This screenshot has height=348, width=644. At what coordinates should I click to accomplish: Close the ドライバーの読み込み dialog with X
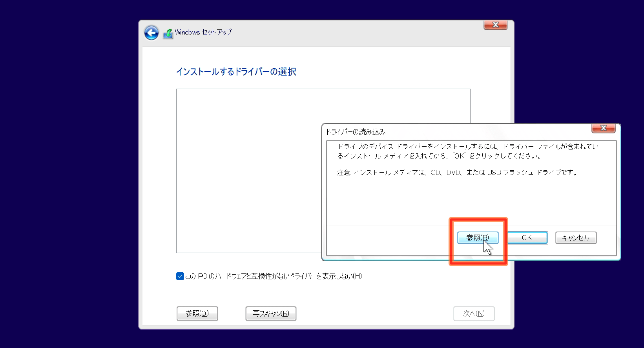[603, 128]
